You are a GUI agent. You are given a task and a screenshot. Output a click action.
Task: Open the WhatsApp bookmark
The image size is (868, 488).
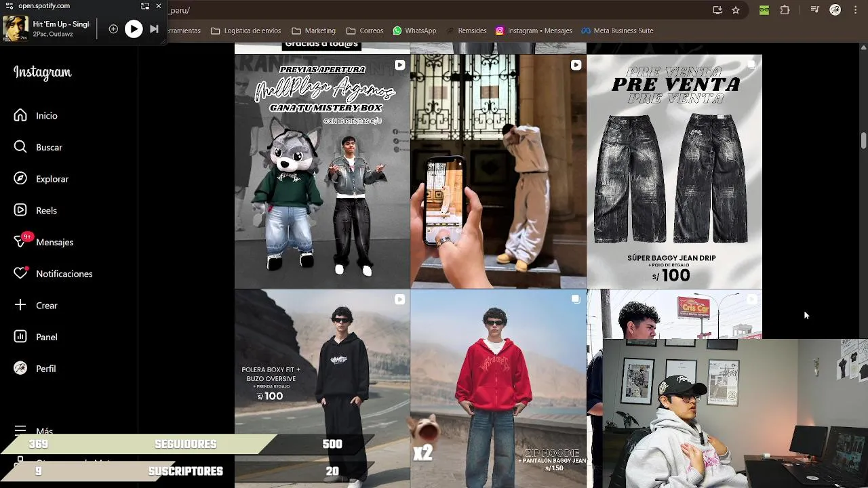(414, 30)
